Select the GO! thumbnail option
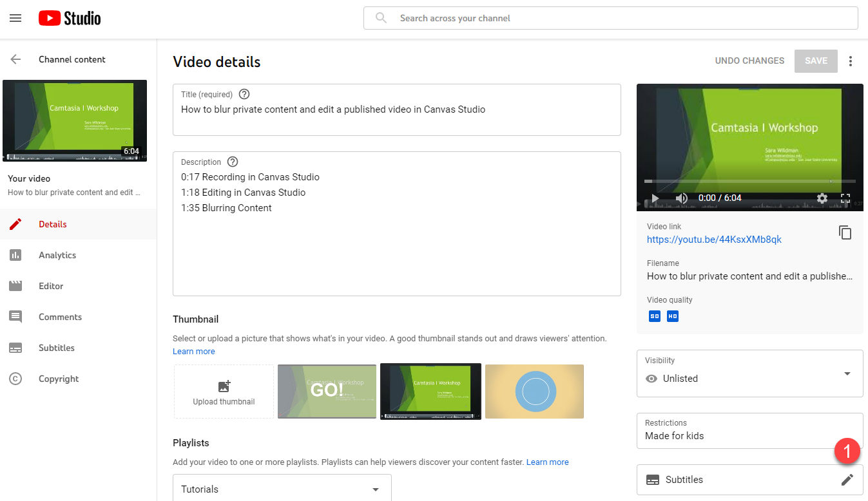 point(327,392)
